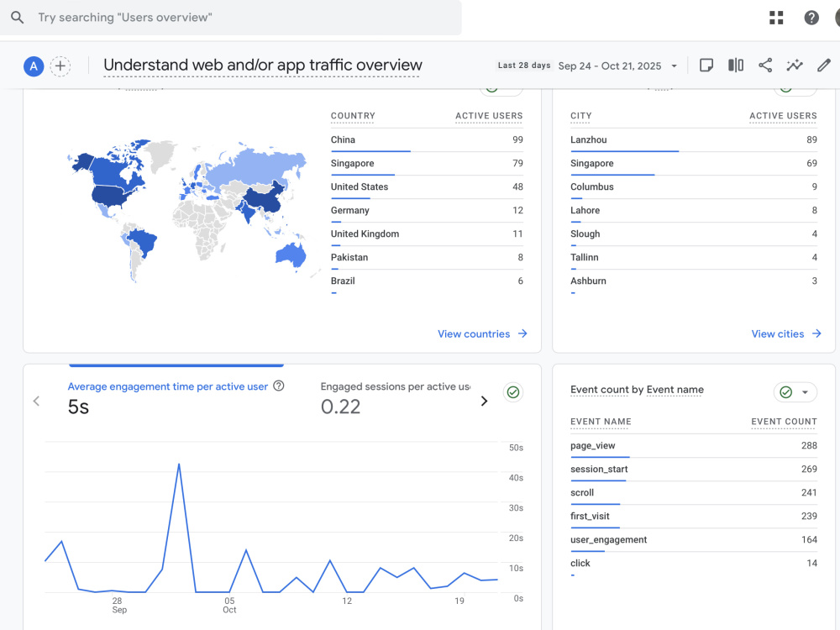Go to next metric chevron
840x630 pixels.
click(485, 401)
